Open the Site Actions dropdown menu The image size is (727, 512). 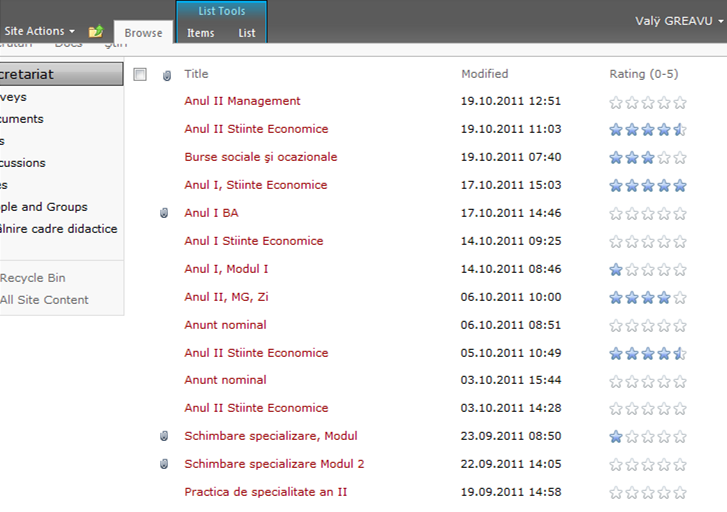point(39,32)
